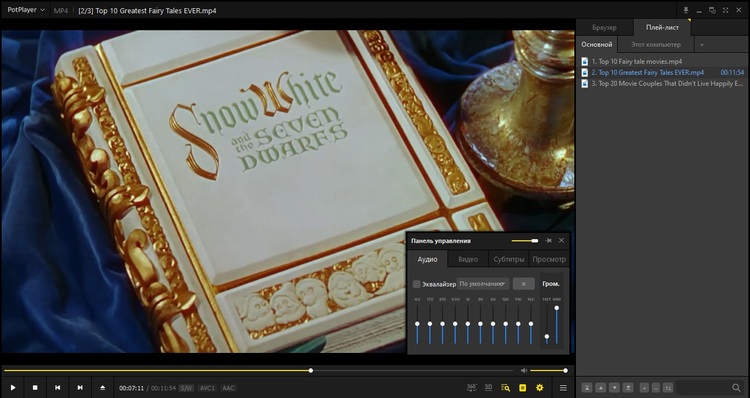Open the Просмотр tab in control panel

click(549, 259)
